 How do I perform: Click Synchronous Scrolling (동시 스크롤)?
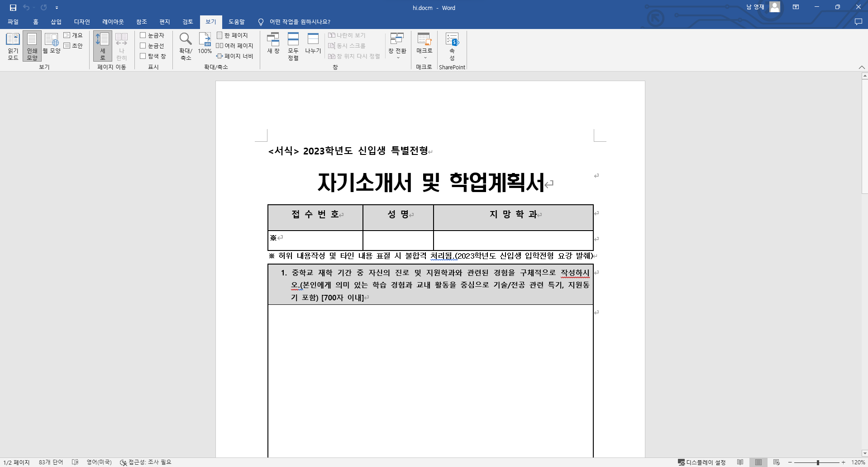click(347, 45)
